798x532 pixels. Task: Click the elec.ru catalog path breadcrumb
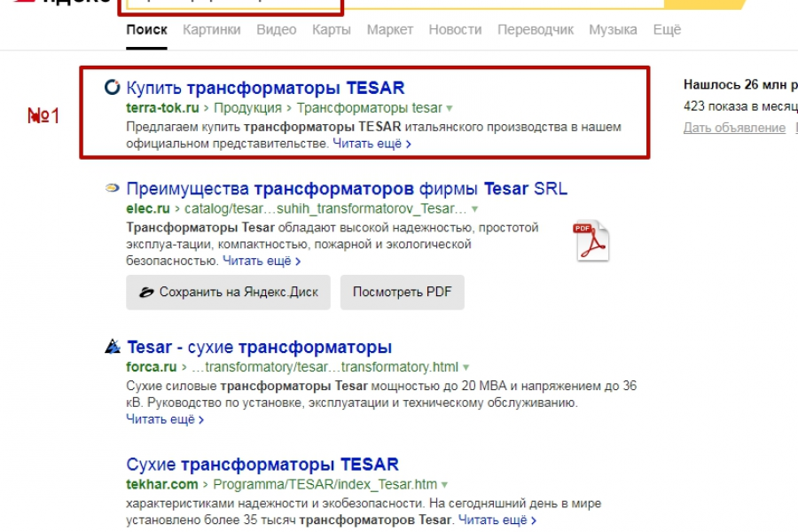[x=325, y=208]
